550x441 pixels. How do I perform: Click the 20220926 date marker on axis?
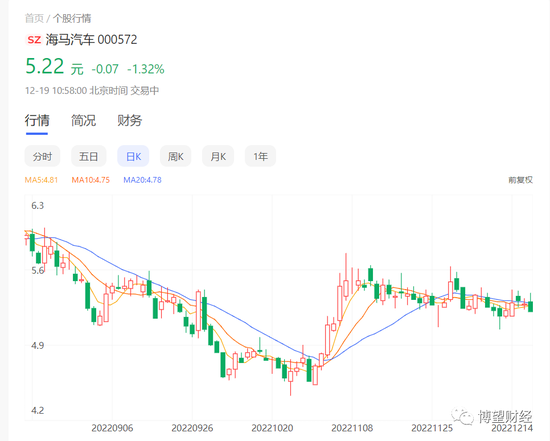pyautogui.click(x=192, y=428)
